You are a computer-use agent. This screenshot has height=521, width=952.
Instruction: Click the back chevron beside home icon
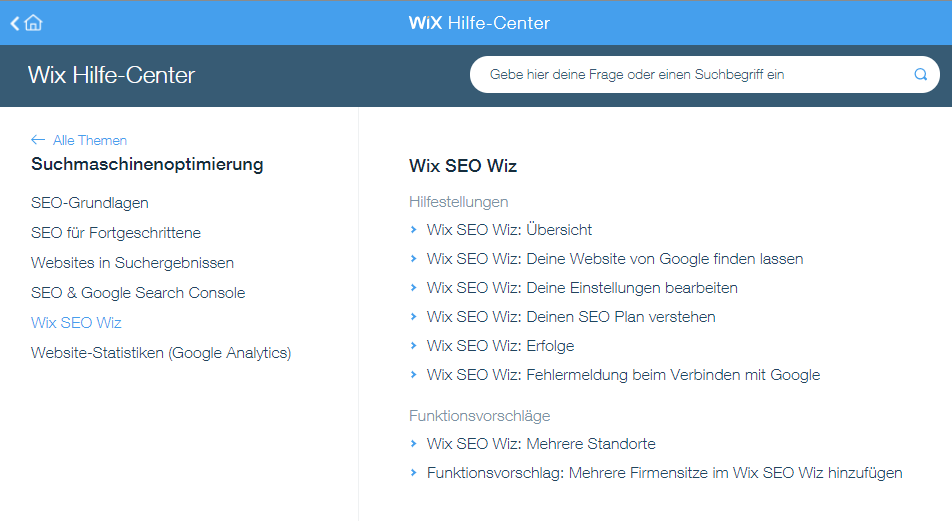coord(15,24)
